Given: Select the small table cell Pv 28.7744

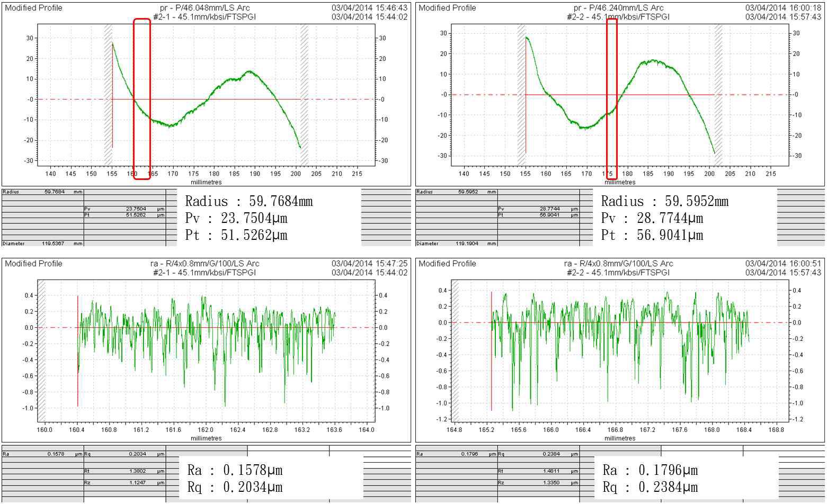Looking at the screenshot, I should tap(538, 209).
